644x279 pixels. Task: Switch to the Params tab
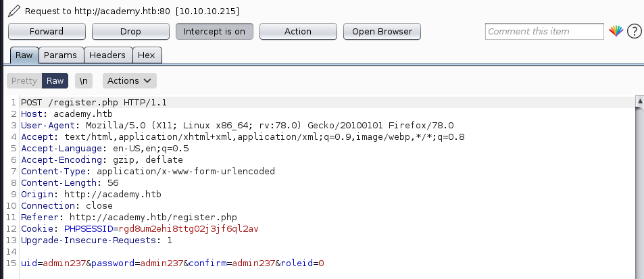coord(61,55)
